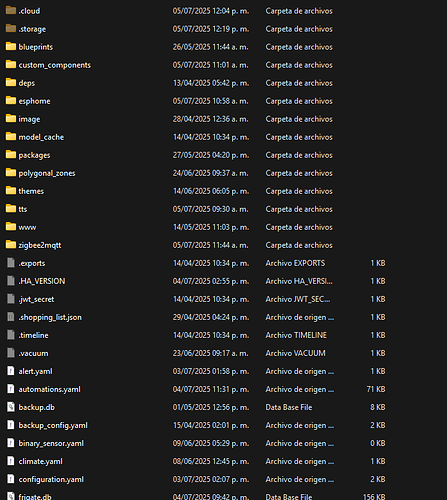Screen dimensions: 447x500
Task: Click the backup_config.yaml file name
Action: pos(53,425)
